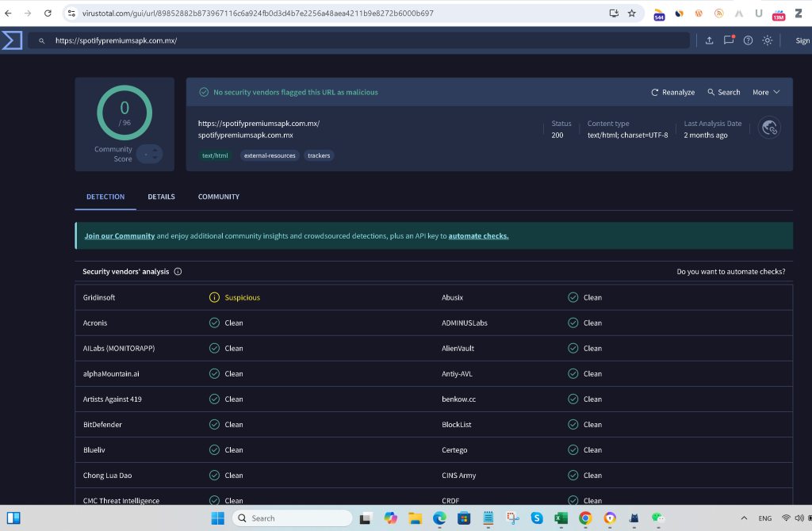812x531 pixels.
Task: Click the Clean check icon for CINS Army
Action: (573, 475)
